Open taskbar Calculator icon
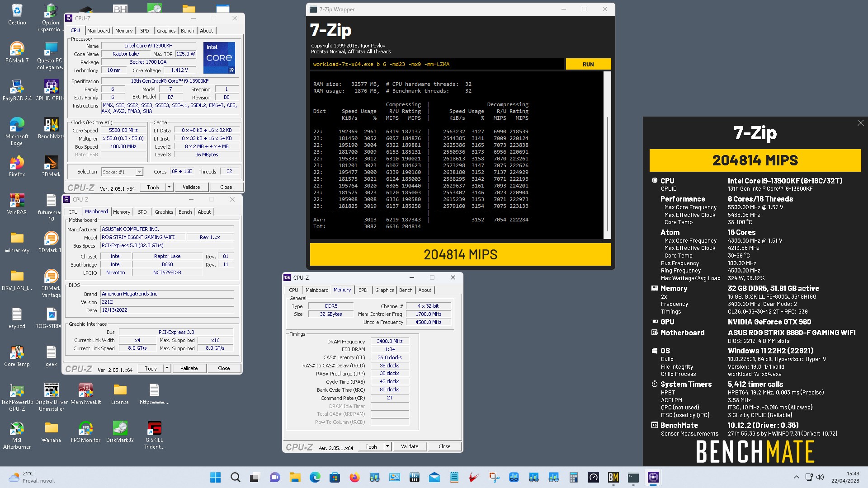 tap(573, 477)
